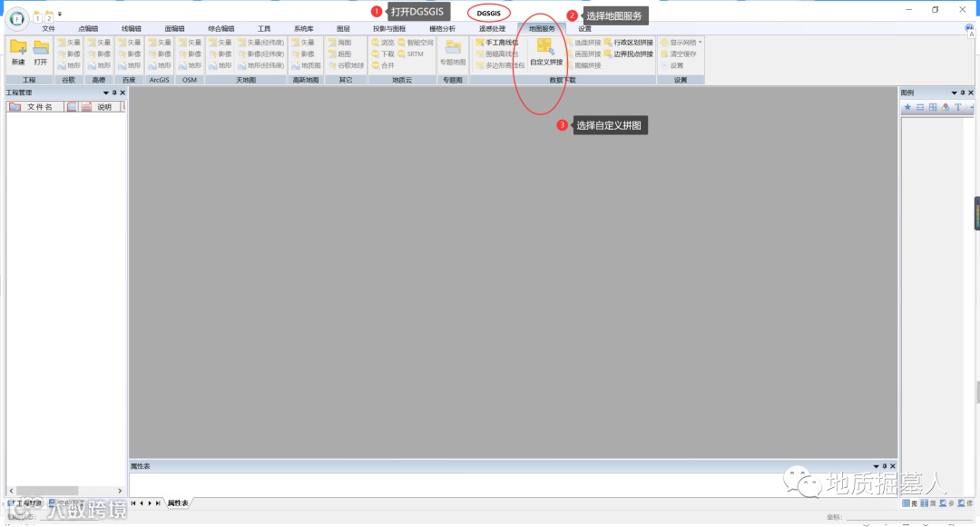Toggle pin on the 图例 panel

[963, 93]
